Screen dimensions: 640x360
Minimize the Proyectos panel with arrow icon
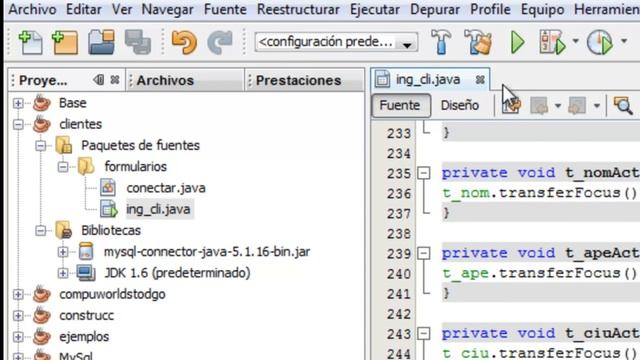[98, 80]
